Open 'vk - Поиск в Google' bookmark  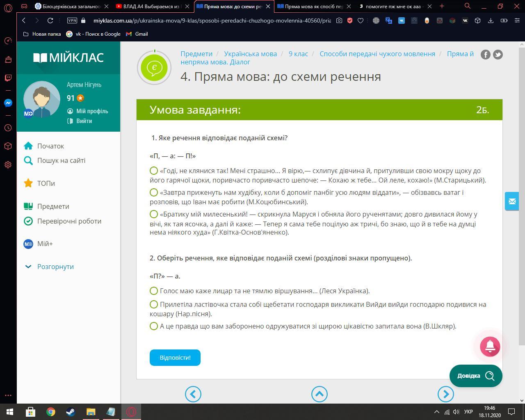tap(94, 34)
